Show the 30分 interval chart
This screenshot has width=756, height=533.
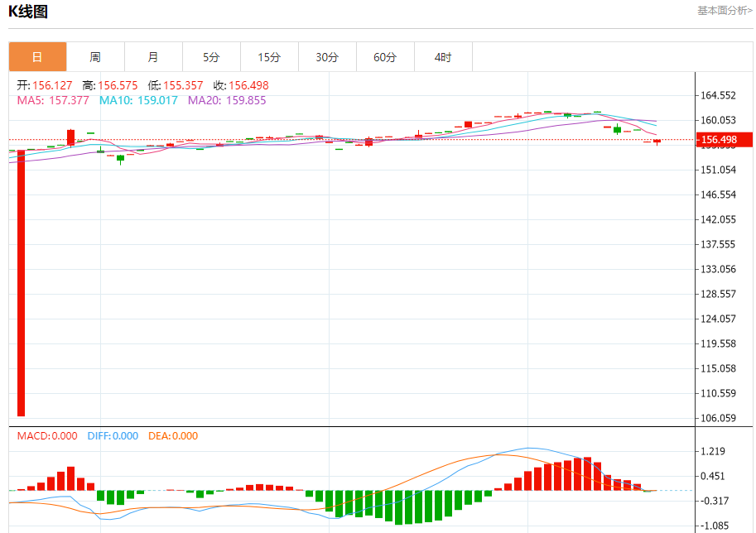327,57
